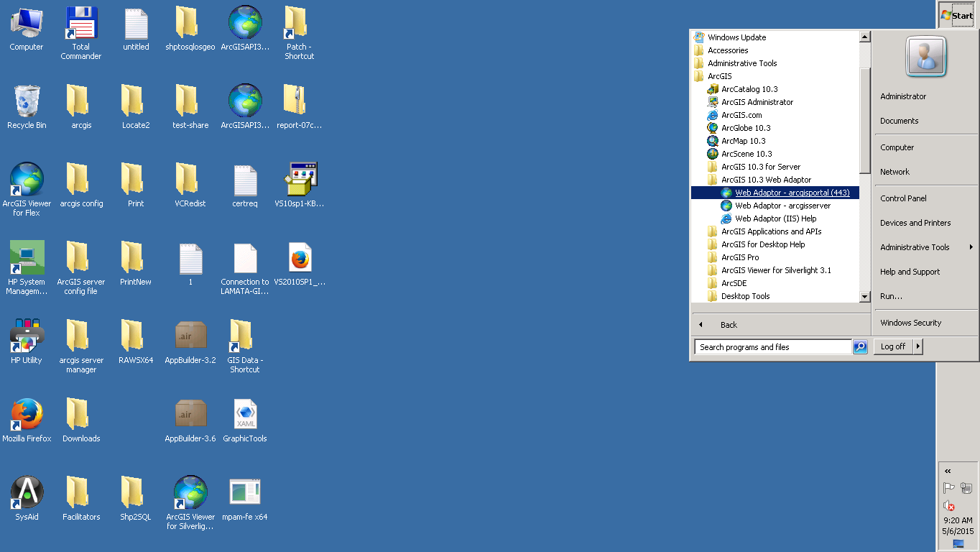This screenshot has height=552, width=980.
Task: Run Windows Update from the programs list
Action: tap(736, 37)
